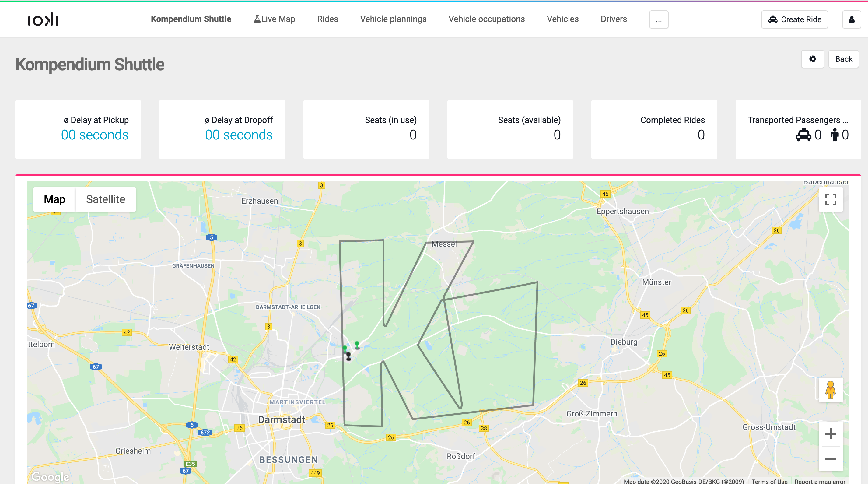Click Eppertshausen label on map
868x484 pixels.
coord(622,211)
